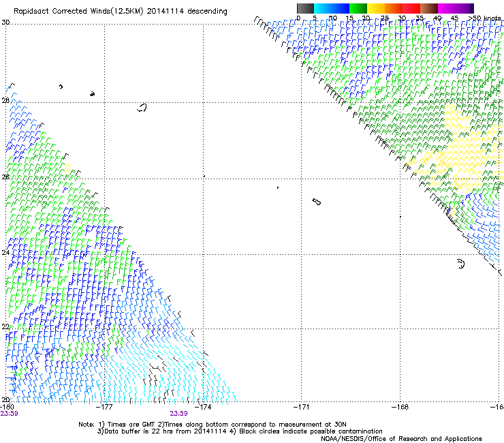504x443 pixels.
Task: Click the small island outline near 25.5N -170.5
Action: (316, 202)
